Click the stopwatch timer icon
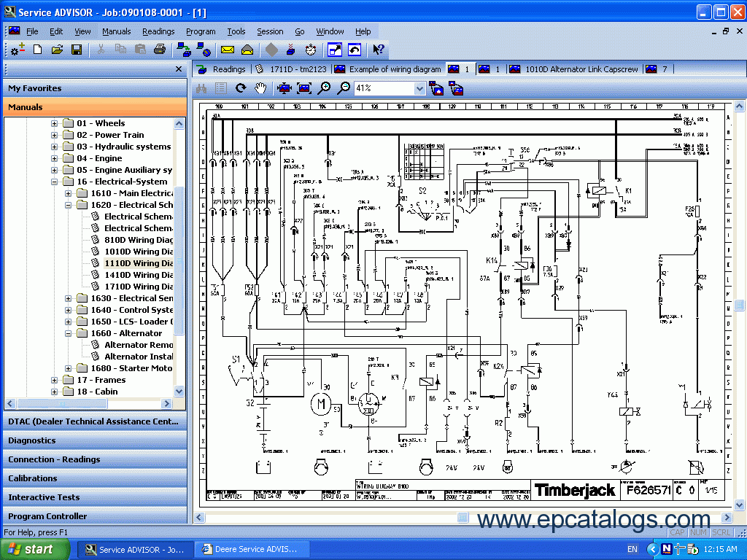Screen dimensions: 747x560 pos(311,49)
